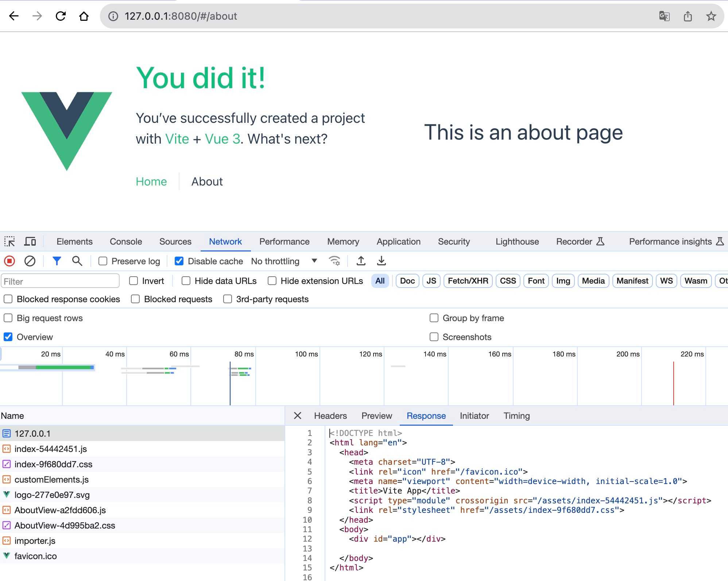728x581 pixels.
Task: Click icon beside logo-277e0e97.svg
Action: tap(7, 495)
